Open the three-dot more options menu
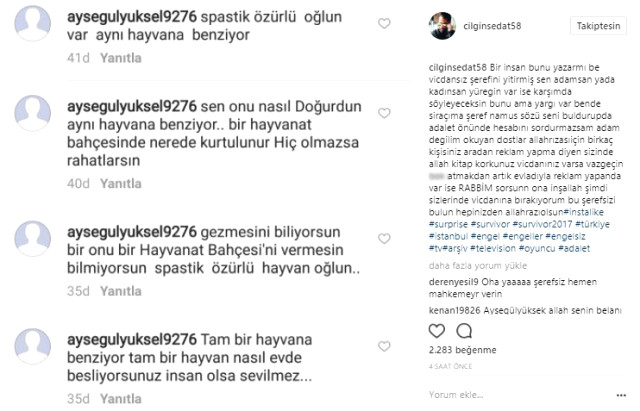This screenshot has height=411, width=640. click(x=621, y=395)
